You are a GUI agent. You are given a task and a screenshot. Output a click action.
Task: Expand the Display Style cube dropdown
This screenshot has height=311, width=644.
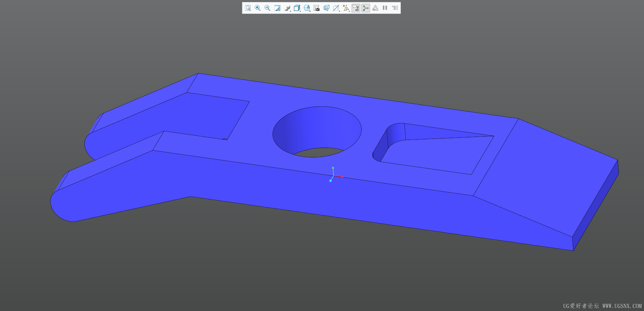pos(297,8)
